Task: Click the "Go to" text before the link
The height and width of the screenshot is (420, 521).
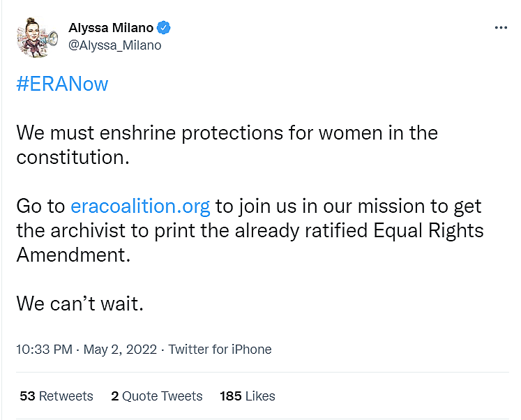Action: [40, 207]
